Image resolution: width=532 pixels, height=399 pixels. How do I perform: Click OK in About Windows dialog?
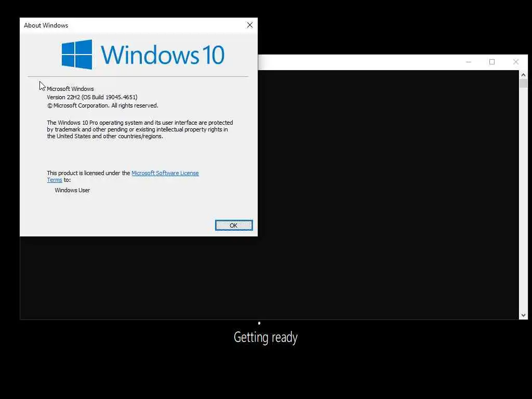coord(234,225)
